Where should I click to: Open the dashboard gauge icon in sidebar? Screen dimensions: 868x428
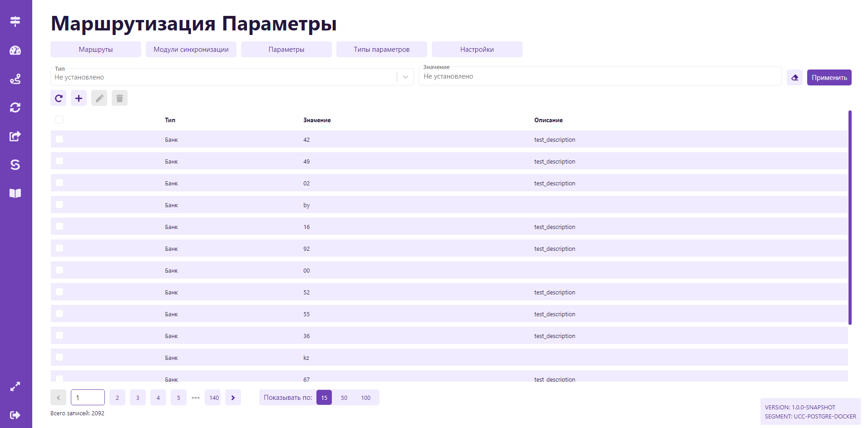click(15, 50)
